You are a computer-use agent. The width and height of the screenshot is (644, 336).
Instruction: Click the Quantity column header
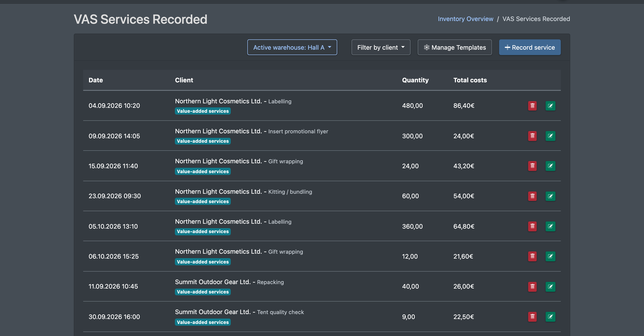coord(415,80)
